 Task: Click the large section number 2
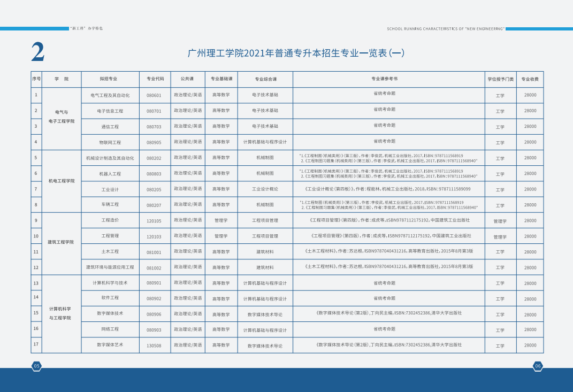click(x=37, y=52)
